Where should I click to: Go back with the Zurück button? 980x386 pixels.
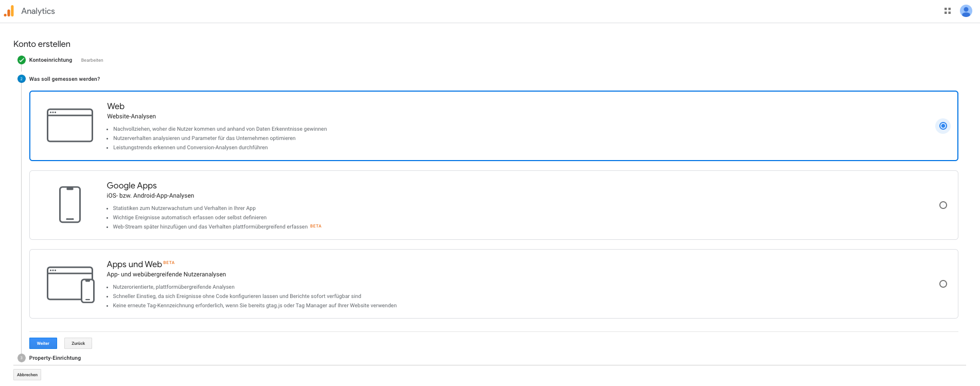(x=78, y=343)
